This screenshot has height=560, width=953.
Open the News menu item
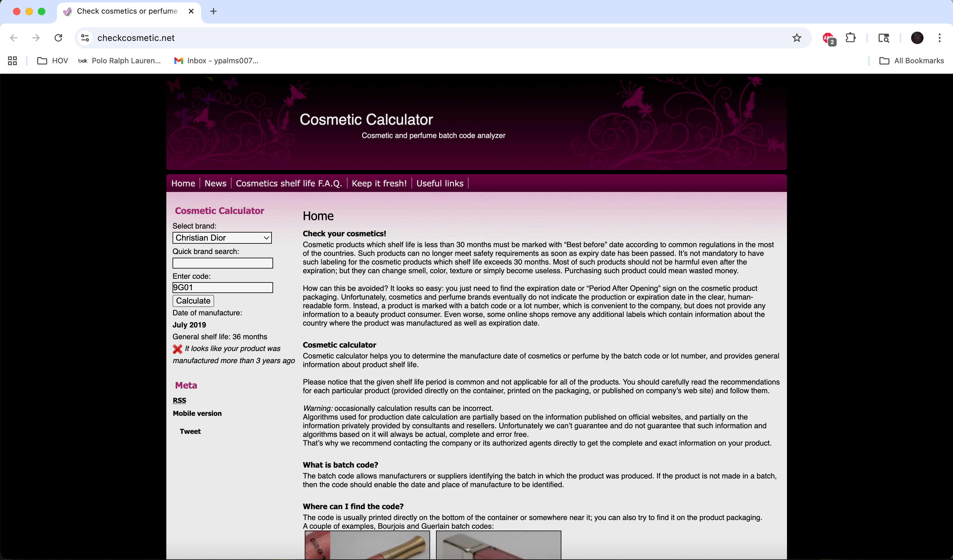point(215,184)
